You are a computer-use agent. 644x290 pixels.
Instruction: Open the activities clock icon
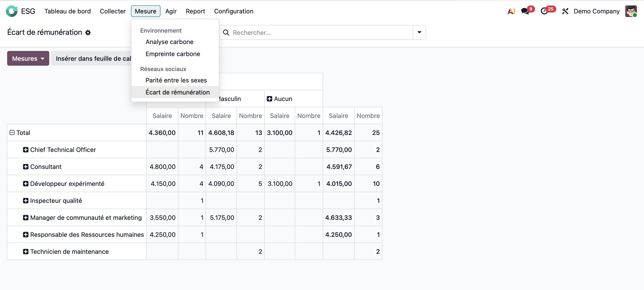point(544,11)
